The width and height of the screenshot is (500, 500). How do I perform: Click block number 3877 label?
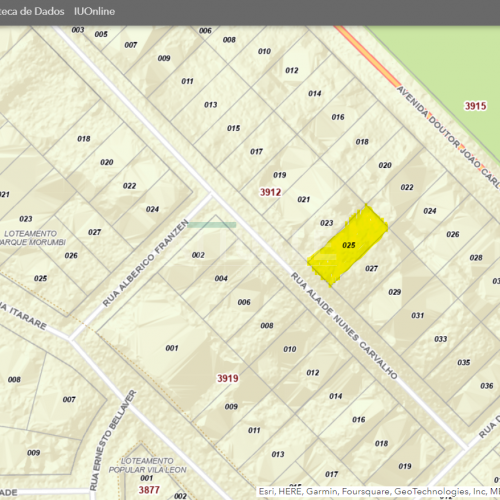pos(149,490)
